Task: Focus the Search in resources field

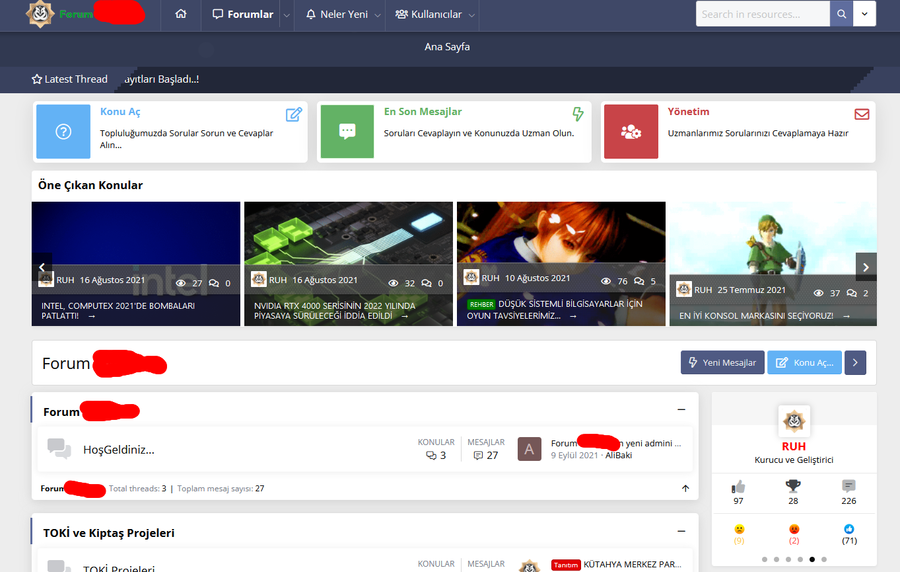Action: pos(763,14)
